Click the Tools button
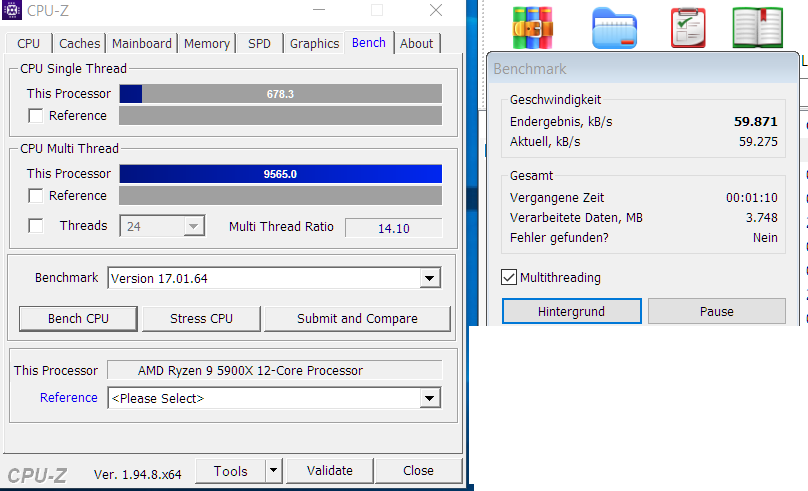The image size is (808, 491). click(x=231, y=471)
